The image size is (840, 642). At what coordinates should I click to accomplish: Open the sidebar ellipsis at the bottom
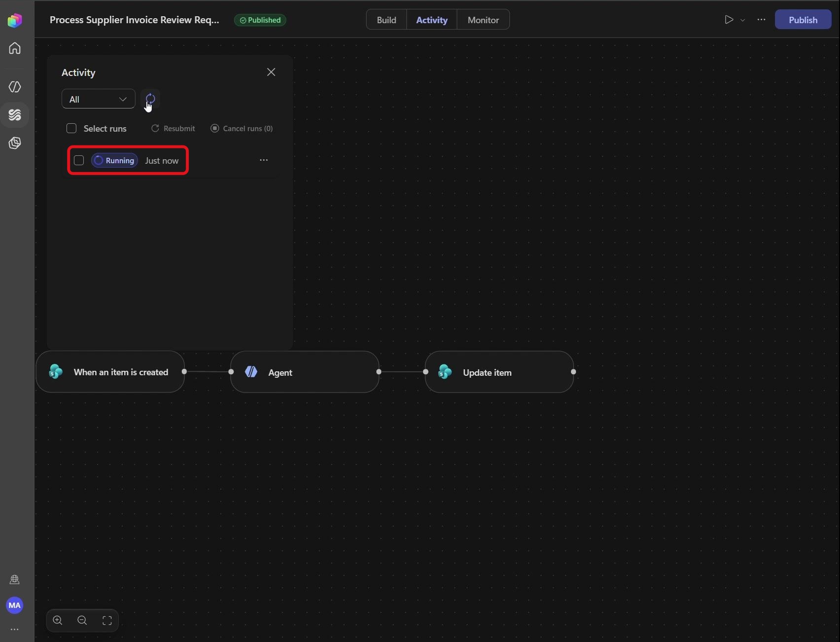coord(15,630)
